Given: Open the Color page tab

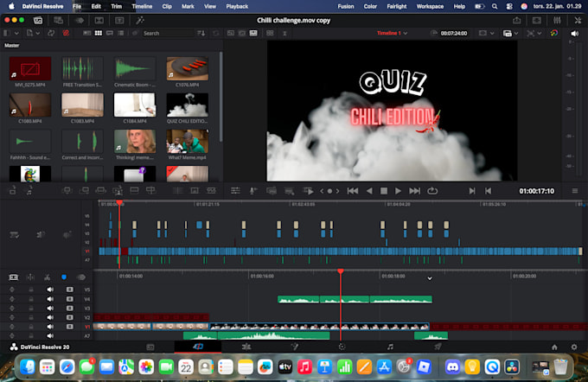Looking at the screenshot, I should pyautogui.click(x=342, y=347).
